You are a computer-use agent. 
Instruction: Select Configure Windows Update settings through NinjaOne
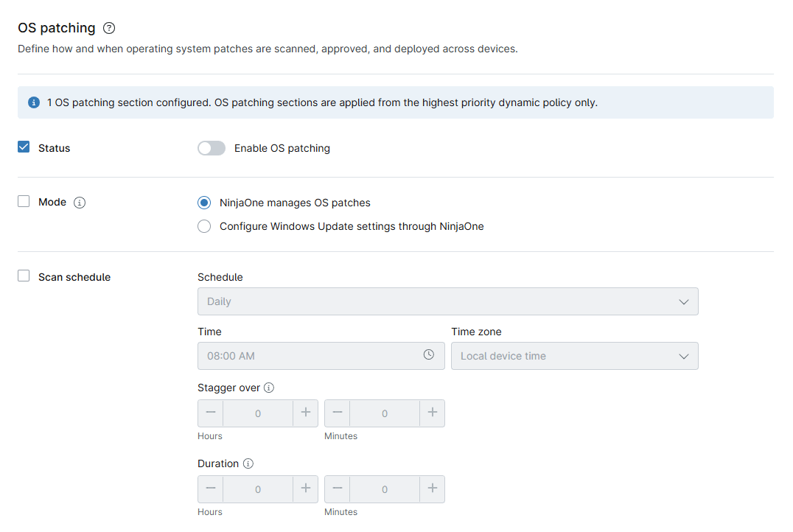(203, 226)
